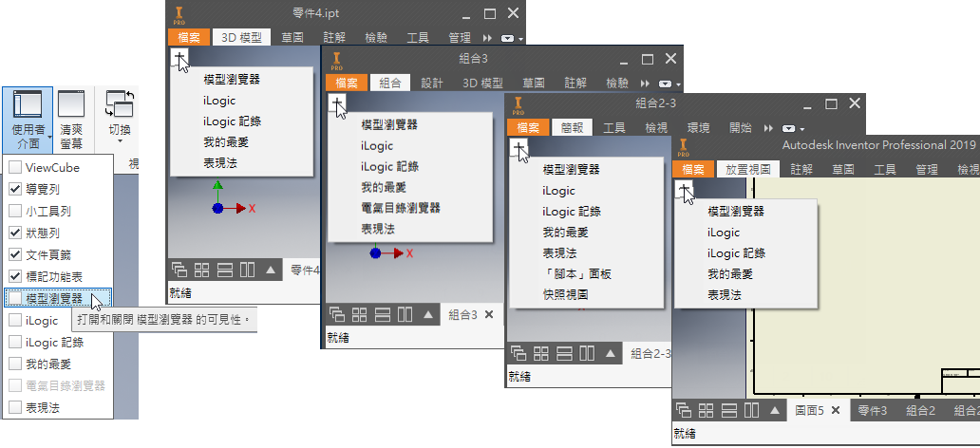980x448 pixels.
Task: Uncheck the 導覽列 checkbox
Action: pyautogui.click(x=15, y=189)
